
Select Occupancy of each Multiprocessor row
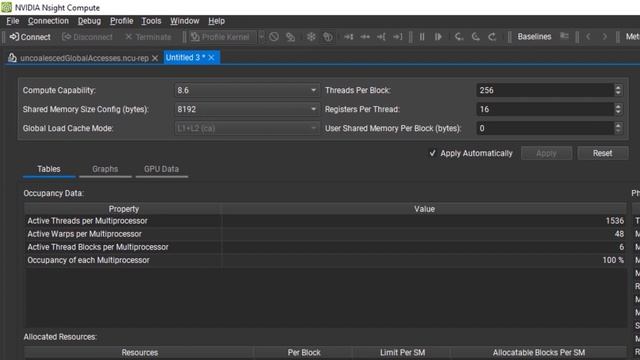click(325, 260)
